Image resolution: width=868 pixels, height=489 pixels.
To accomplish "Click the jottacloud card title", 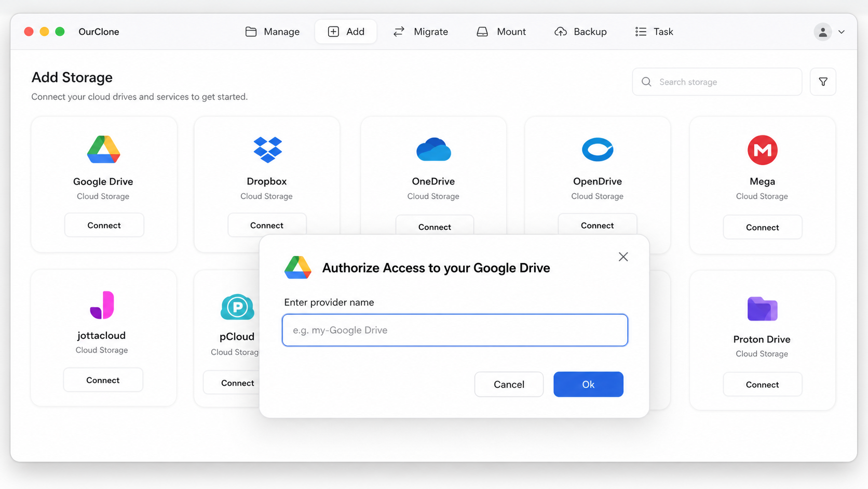I will click(x=102, y=336).
